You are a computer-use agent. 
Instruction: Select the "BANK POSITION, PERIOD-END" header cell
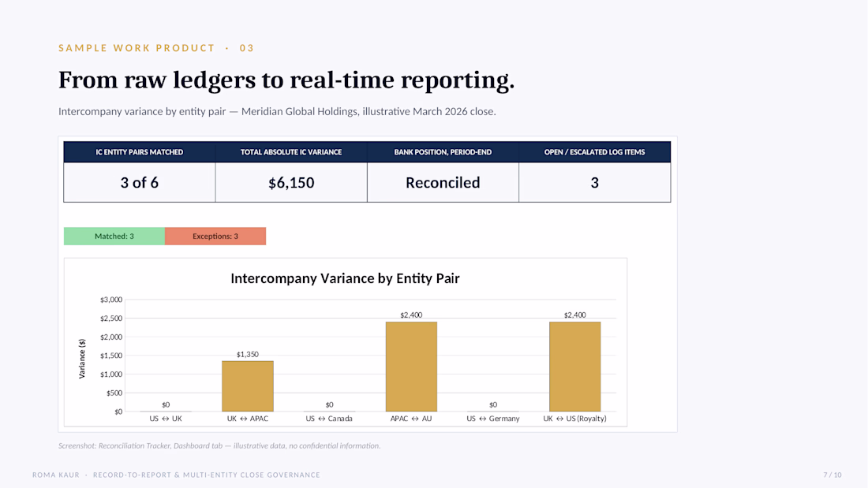coord(443,152)
